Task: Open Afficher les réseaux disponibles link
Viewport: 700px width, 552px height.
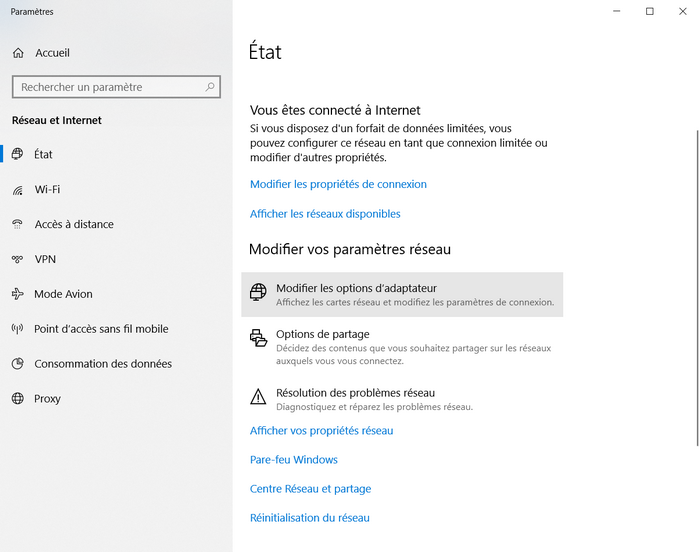Action: [x=325, y=214]
